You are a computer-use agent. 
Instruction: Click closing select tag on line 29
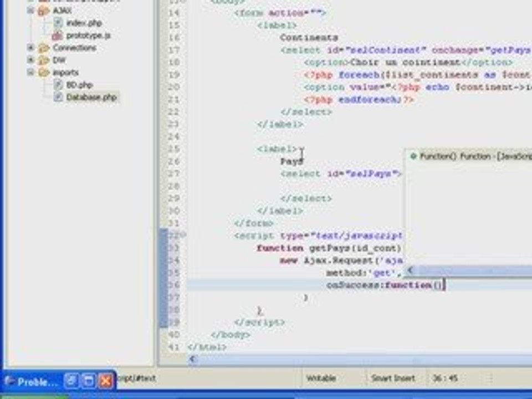[306, 199]
